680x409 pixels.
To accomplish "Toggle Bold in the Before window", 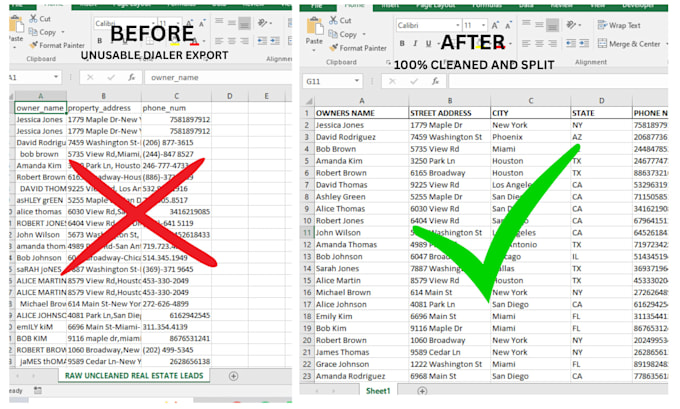I will coord(100,41).
